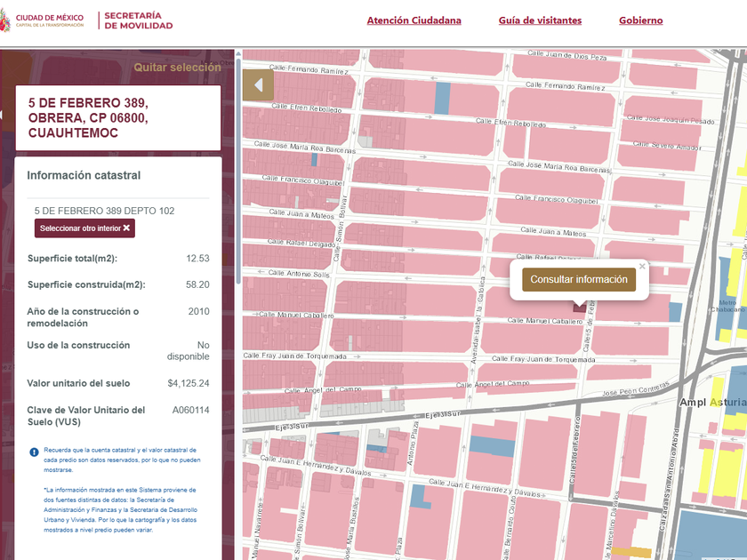Click the Metro Chabacano station label
Viewport: 747px width, 560px height.
[x=727, y=308]
